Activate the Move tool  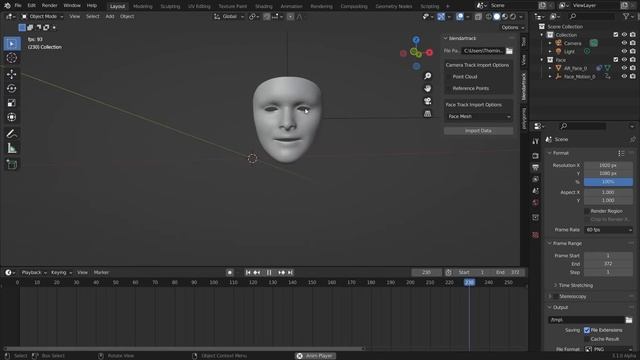[x=12, y=74]
